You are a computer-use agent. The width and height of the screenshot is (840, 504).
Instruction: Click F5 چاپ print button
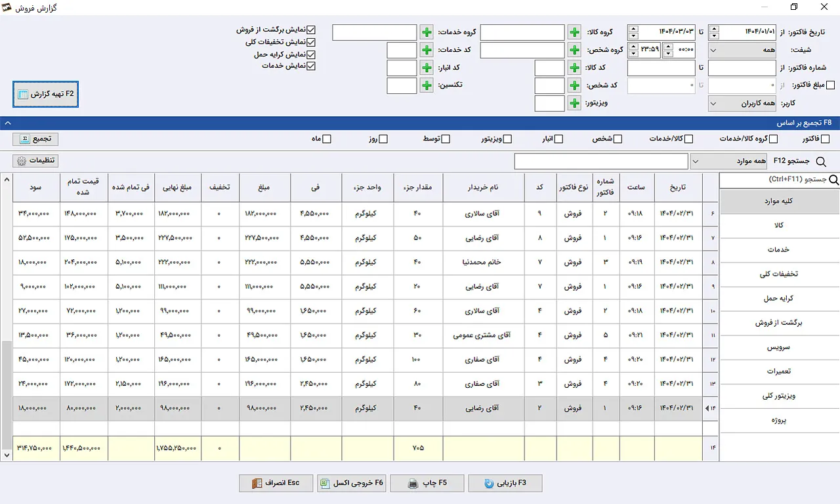point(427,483)
